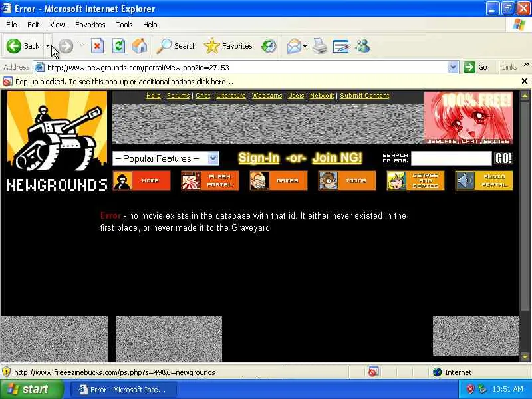Open the Forums link
The height and width of the screenshot is (399, 532).
[x=178, y=96]
